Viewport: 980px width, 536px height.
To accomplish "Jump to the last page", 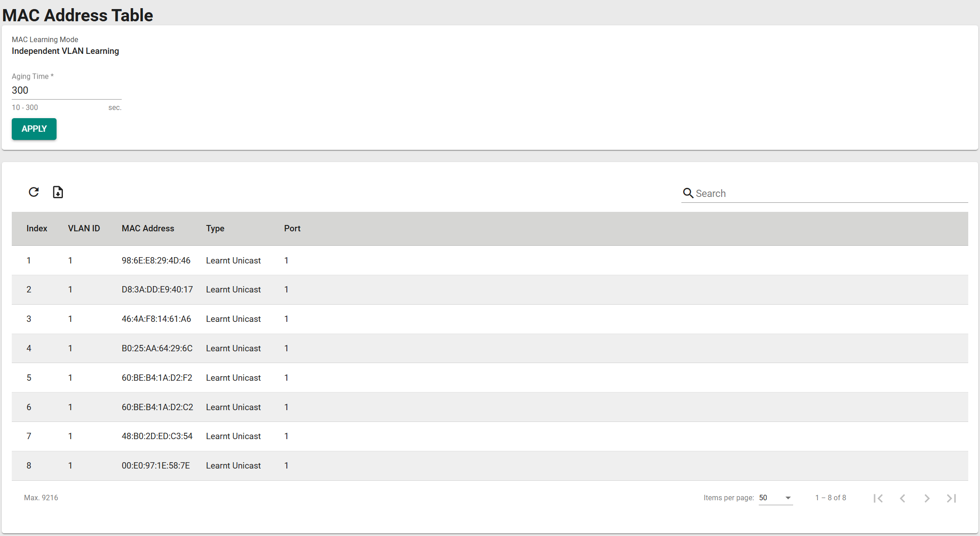I will (951, 498).
